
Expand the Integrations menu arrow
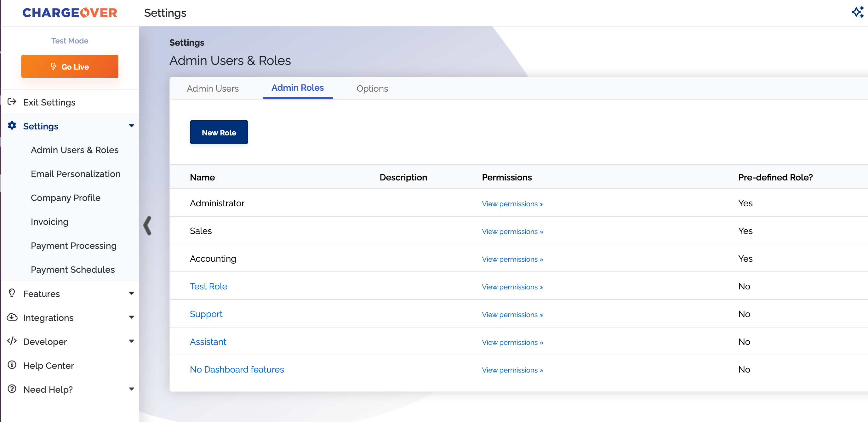click(131, 317)
